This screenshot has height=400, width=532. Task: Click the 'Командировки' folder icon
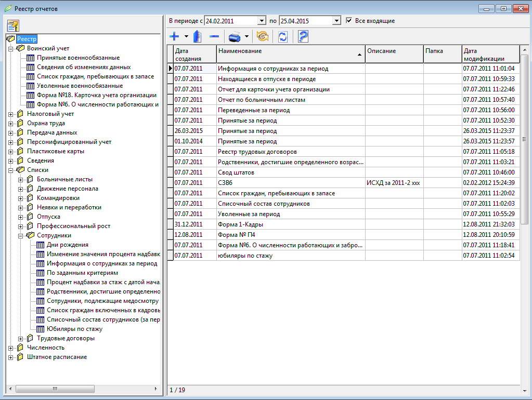[30, 198]
